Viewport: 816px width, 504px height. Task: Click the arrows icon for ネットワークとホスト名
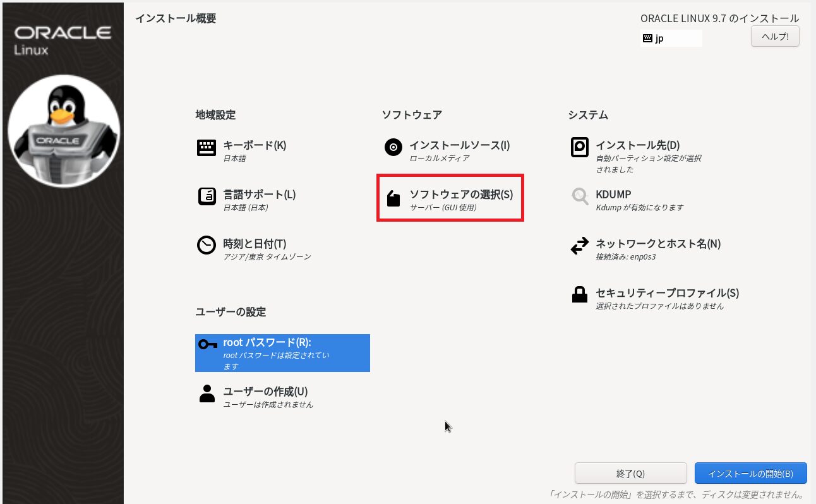[579, 246]
